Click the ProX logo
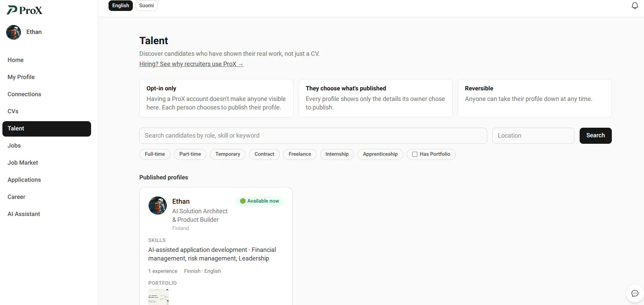 pos(25,10)
